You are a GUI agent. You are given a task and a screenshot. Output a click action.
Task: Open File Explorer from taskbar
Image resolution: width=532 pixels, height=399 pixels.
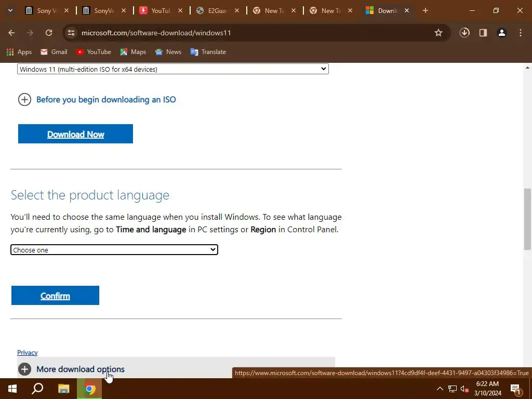(63, 389)
